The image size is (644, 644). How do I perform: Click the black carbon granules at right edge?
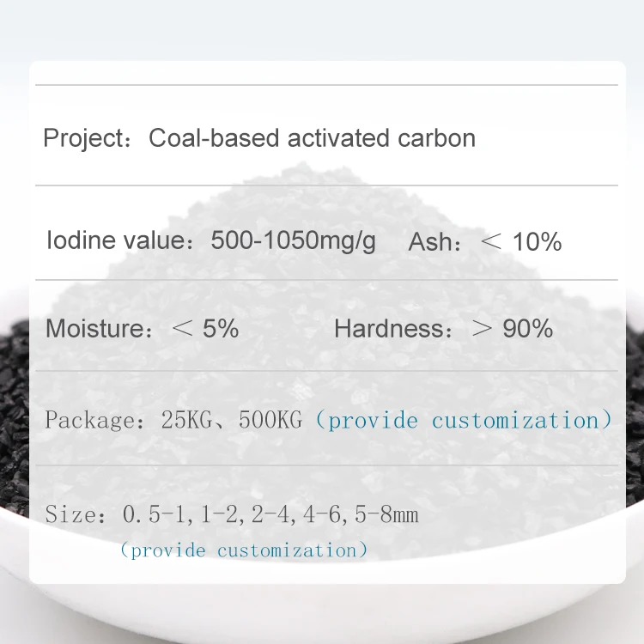634,386
